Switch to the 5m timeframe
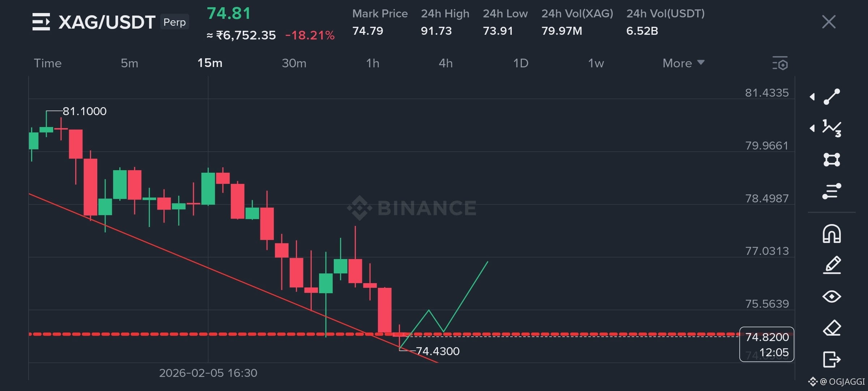The height and width of the screenshot is (391, 868). 129,63
